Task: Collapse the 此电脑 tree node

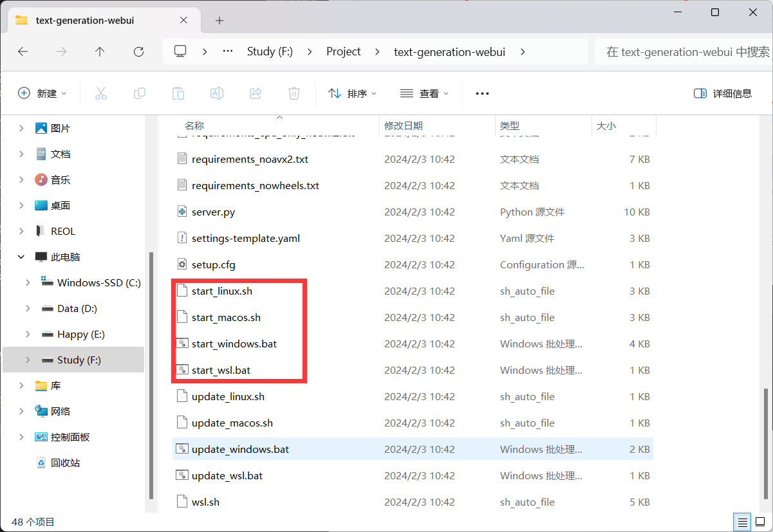Action: [22, 257]
